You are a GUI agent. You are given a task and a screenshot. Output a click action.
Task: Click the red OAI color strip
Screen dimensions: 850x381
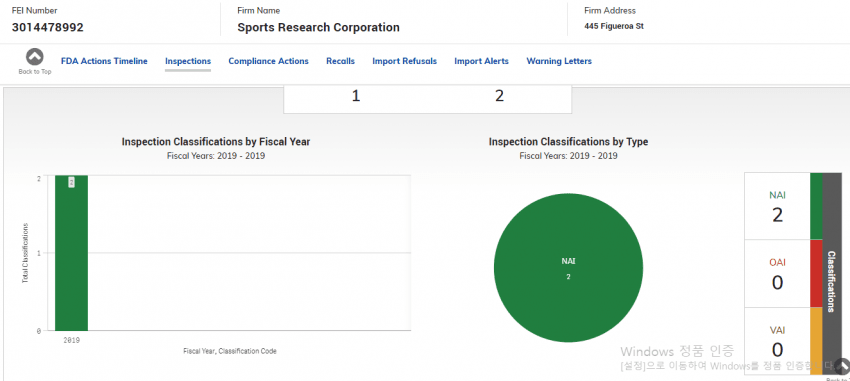coord(816,274)
